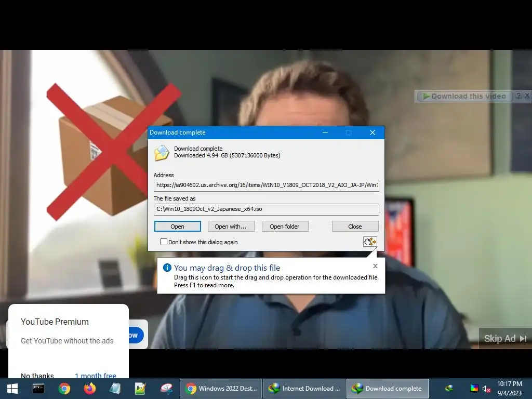Close Download complete dialog via title X

(373, 132)
